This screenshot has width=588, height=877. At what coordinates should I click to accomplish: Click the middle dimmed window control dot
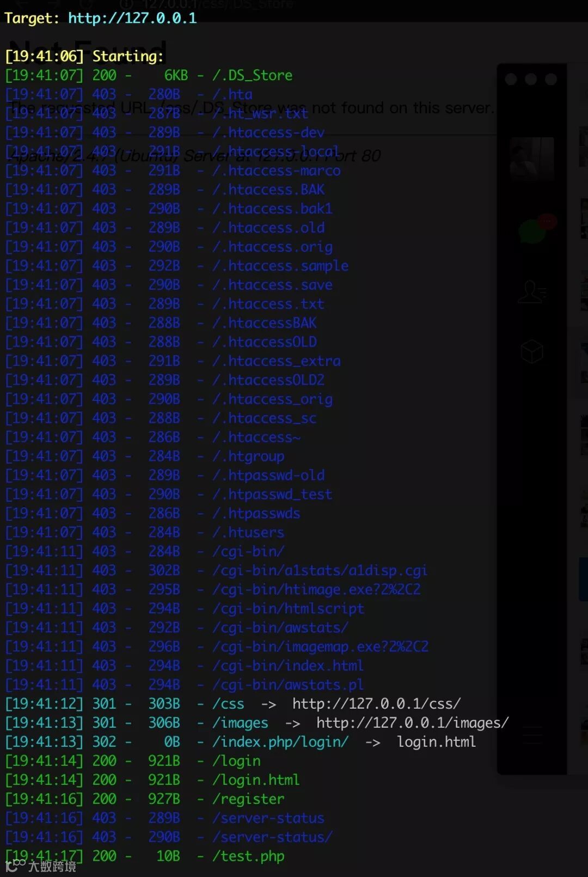(531, 80)
